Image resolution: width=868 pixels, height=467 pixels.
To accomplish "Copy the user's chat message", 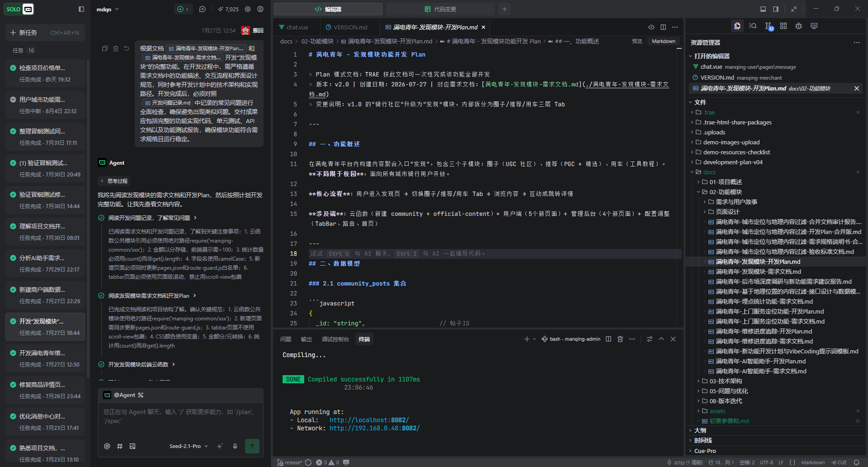I will point(105,48).
